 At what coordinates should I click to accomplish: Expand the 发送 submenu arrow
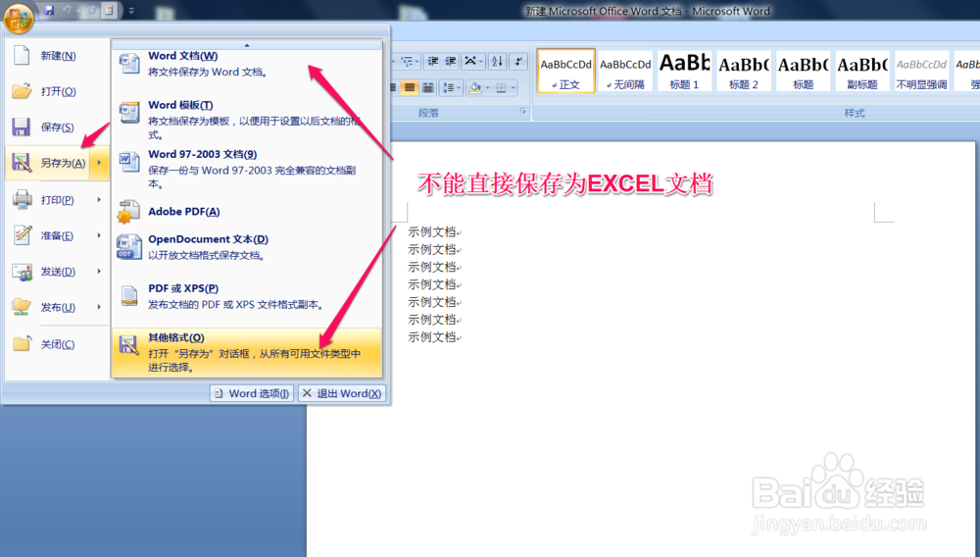pos(99,272)
